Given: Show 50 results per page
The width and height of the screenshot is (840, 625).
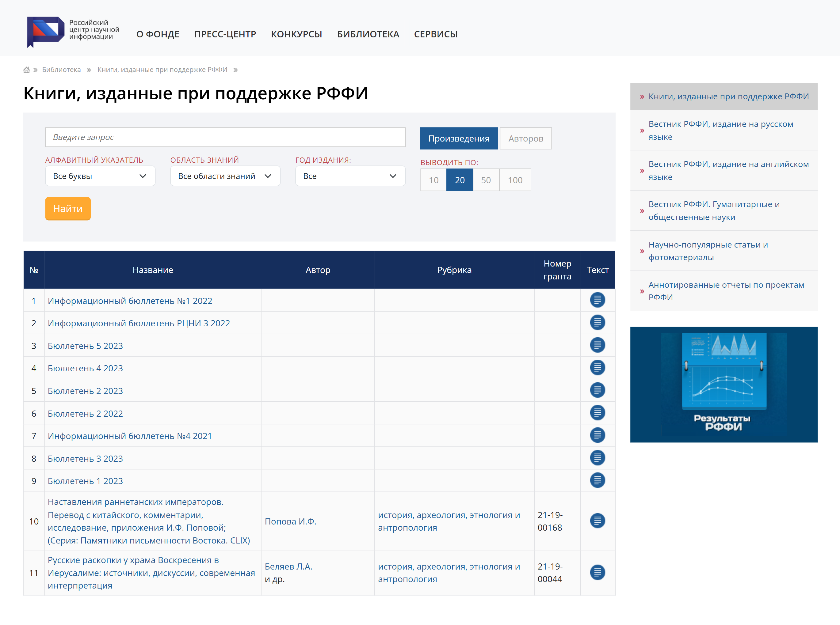Looking at the screenshot, I should pyautogui.click(x=485, y=180).
